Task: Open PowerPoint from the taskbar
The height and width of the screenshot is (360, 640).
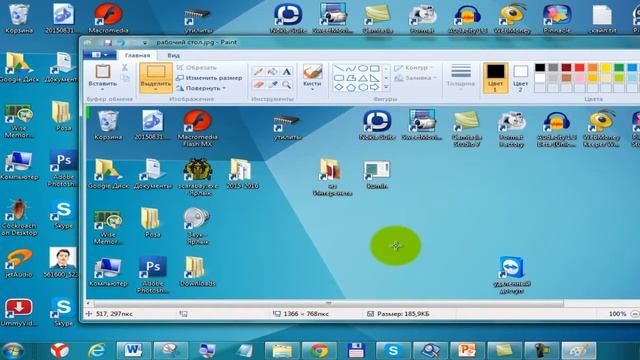Action: (466, 351)
